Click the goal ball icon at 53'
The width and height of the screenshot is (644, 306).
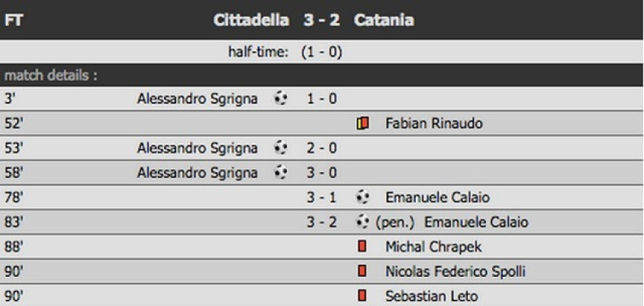[281, 147]
